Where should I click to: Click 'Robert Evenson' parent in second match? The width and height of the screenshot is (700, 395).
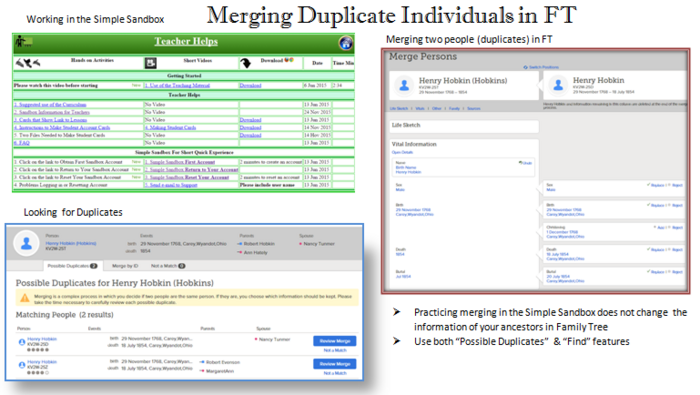click(223, 362)
